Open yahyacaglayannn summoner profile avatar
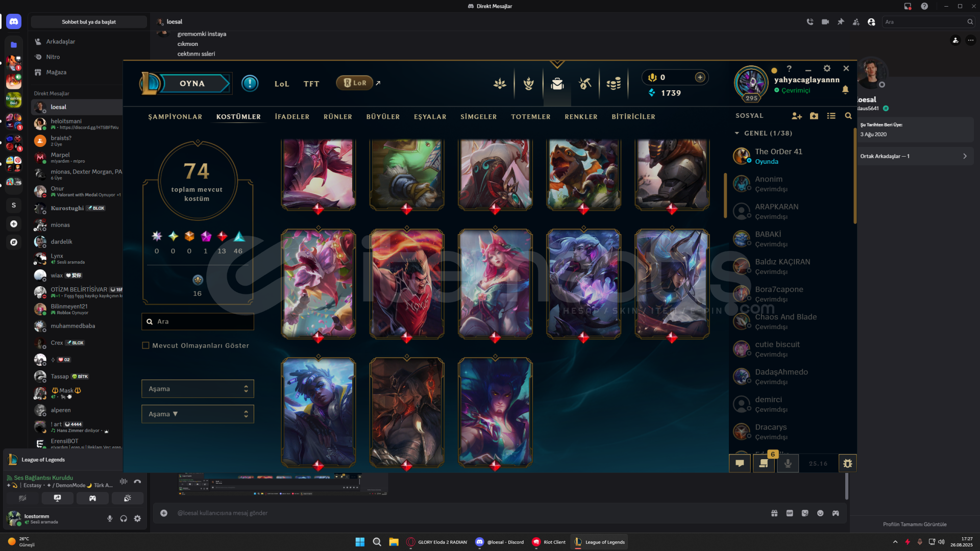980x551 pixels. pos(751,83)
